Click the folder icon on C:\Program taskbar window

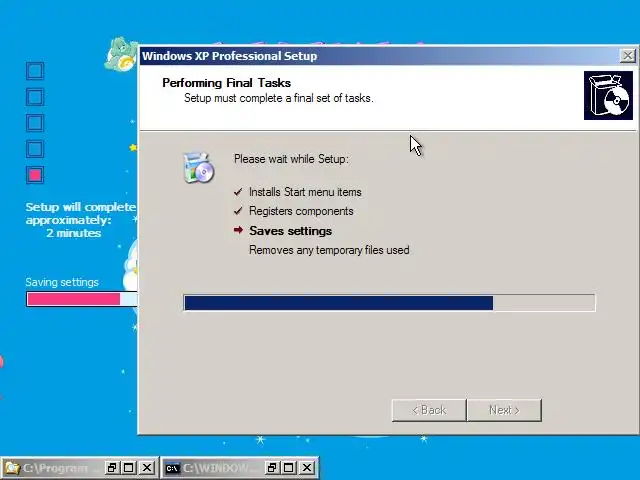(x=11, y=468)
